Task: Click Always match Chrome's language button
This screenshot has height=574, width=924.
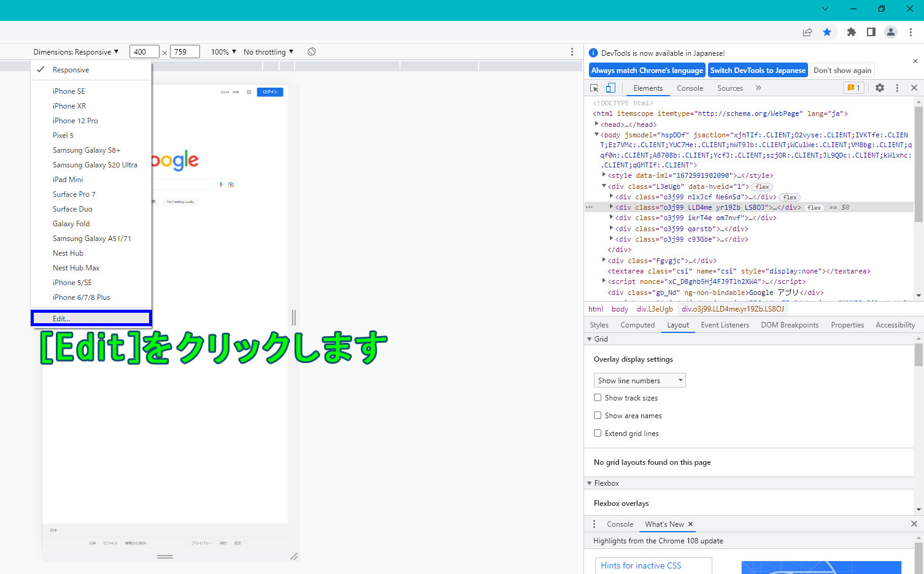Action: point(647,71)
